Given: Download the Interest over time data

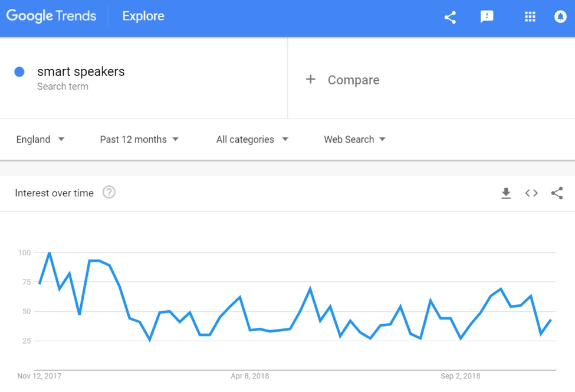Looking at the screenshot, I should pyautogui.click(x=506, y=193).
